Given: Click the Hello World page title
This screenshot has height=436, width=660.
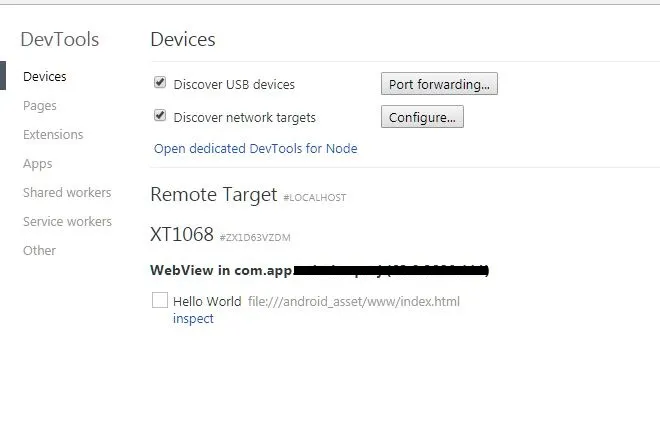Looking at the screenshot, I should pos(207,301).
